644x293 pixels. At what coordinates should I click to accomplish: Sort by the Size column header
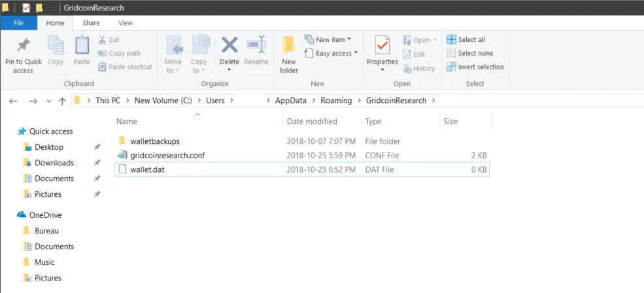pos(450,122)
